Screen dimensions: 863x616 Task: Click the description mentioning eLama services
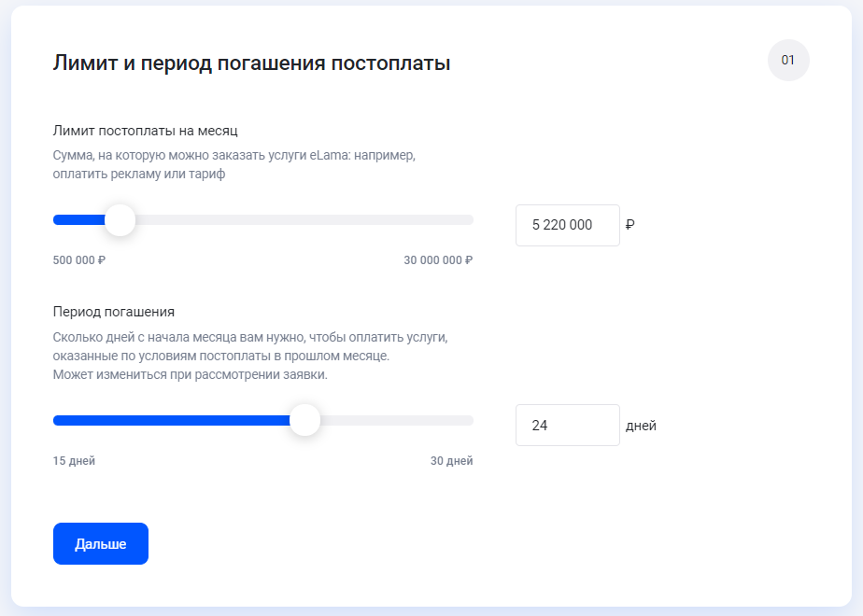(x=234, y=164)
